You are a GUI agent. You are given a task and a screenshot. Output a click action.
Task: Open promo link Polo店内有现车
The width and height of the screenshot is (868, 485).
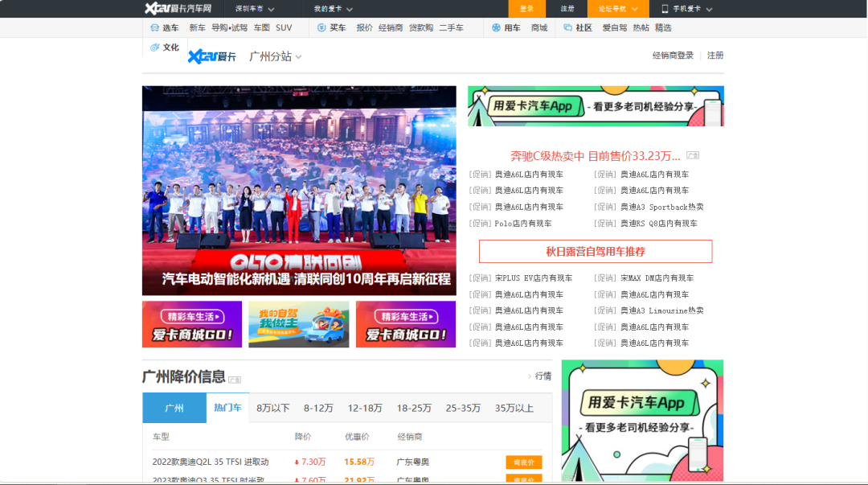pos(522,224)
